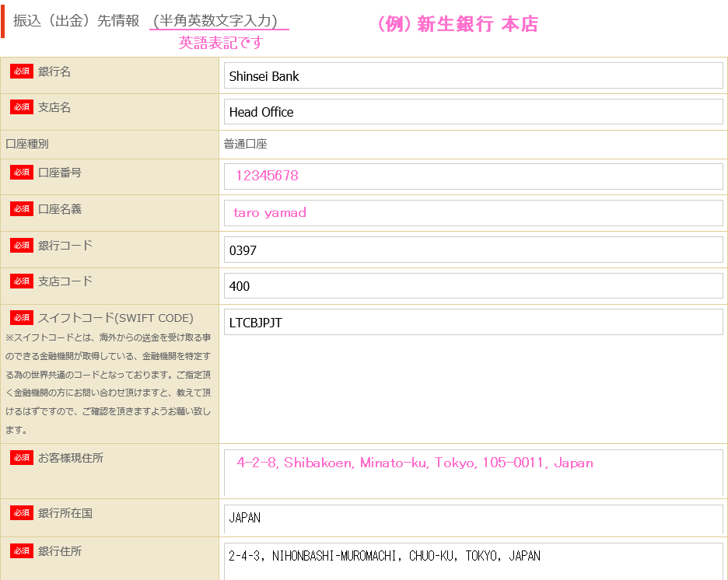Click the 銀行所在国 label
The height and width of the screenshot is (580, 728).
[65, 513]
